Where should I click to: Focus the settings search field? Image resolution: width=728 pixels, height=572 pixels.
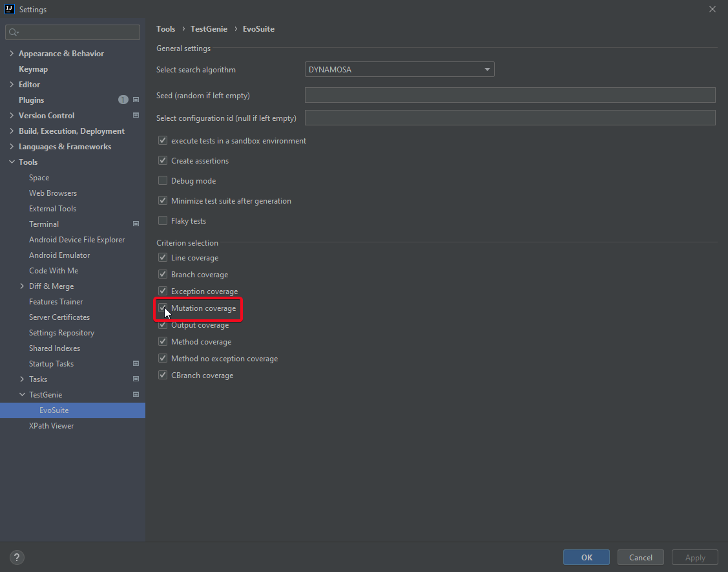tap(72, 32)
